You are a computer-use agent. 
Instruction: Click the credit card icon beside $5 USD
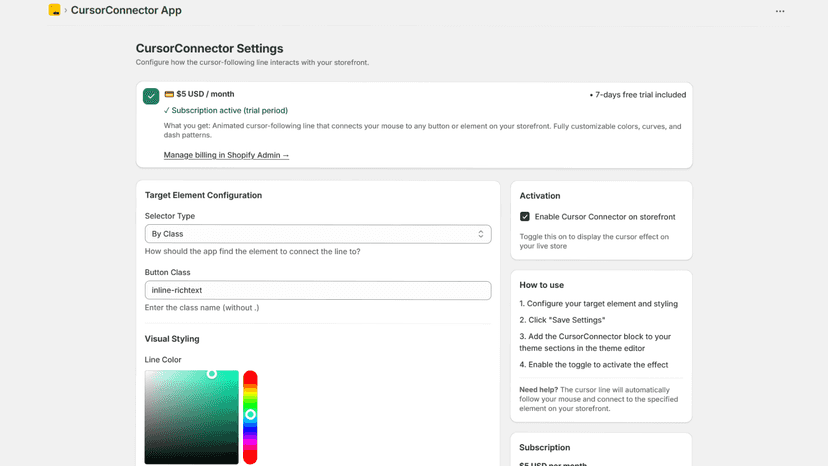click(169, 94)
